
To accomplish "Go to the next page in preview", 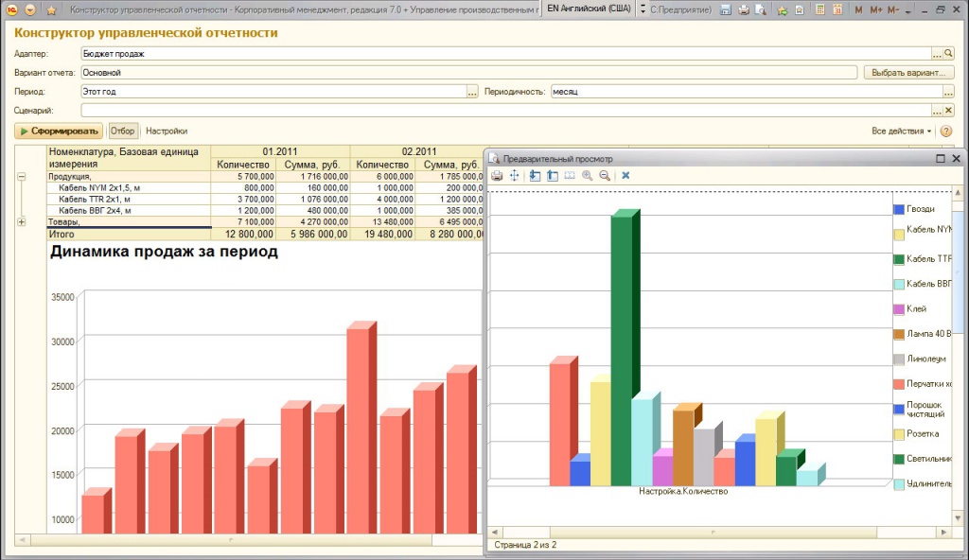I will (x=536, y=176).
